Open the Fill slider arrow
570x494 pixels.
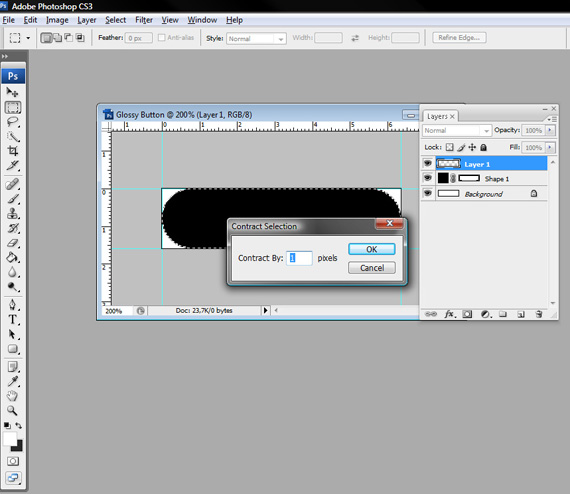coord(550,147)
